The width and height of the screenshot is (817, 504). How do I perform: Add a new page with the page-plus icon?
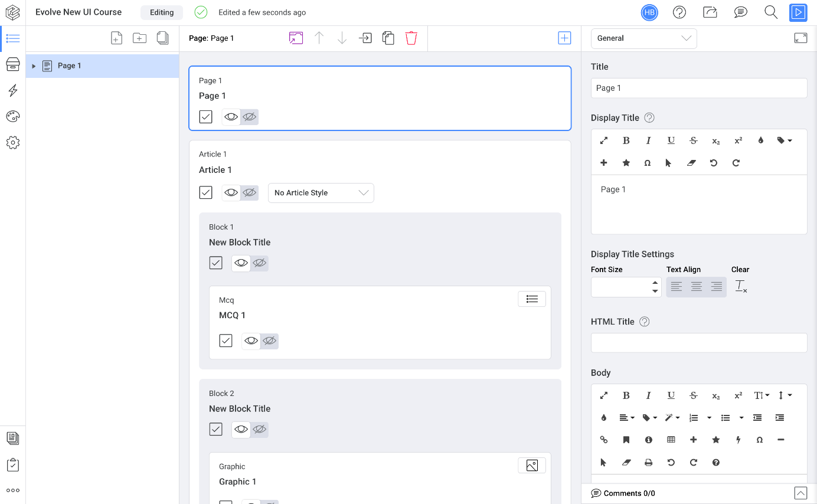pyautogui.click(x=116, y=37)
